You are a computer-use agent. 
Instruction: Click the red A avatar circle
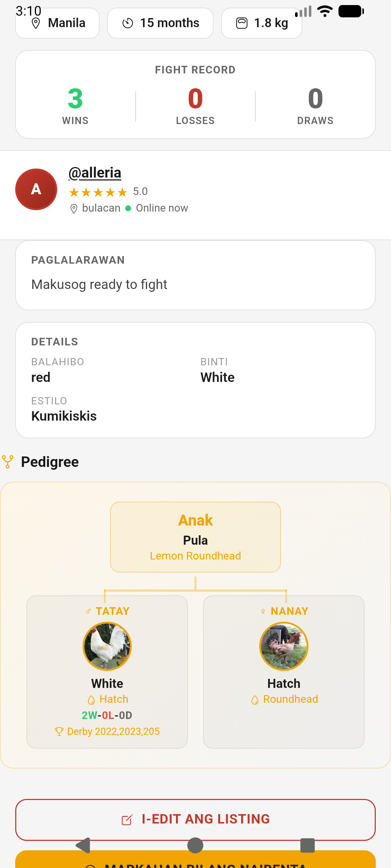[x=36, y=188]
